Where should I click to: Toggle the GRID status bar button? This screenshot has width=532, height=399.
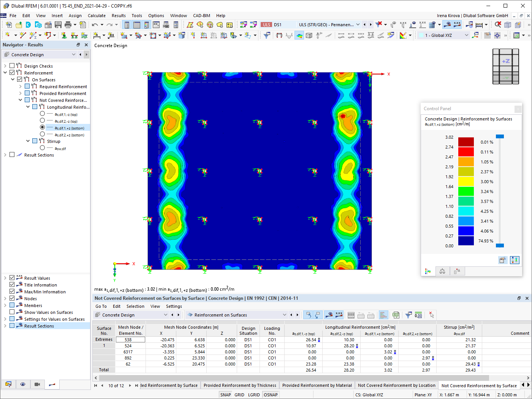[239, 395]
